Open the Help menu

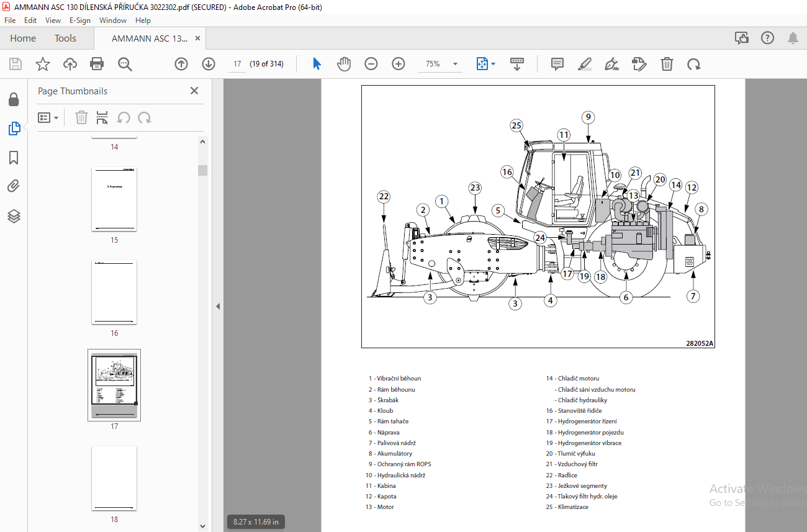(143, 20)
